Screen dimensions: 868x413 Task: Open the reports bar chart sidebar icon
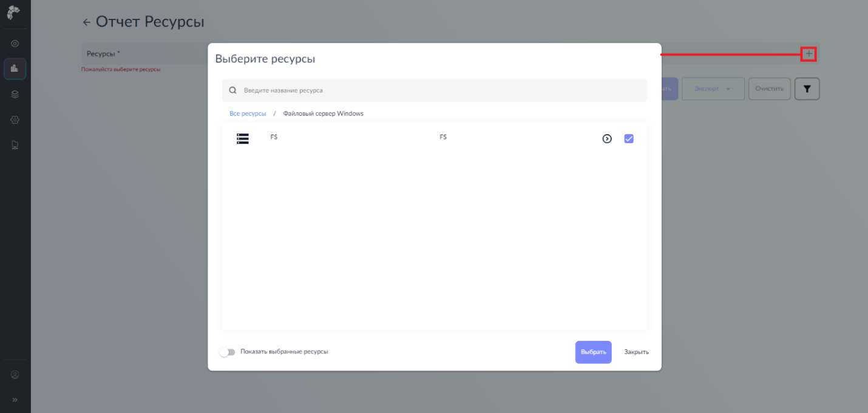(x=15, y=69)
